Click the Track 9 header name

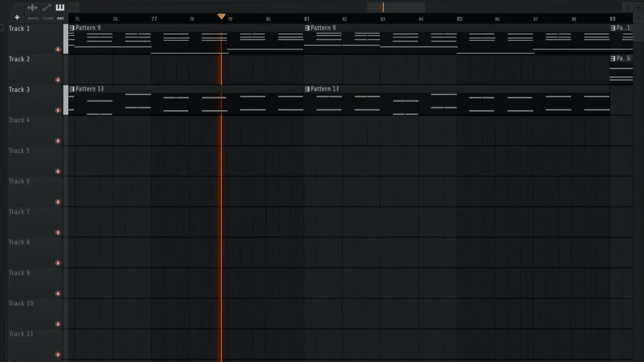click(19, 273)
